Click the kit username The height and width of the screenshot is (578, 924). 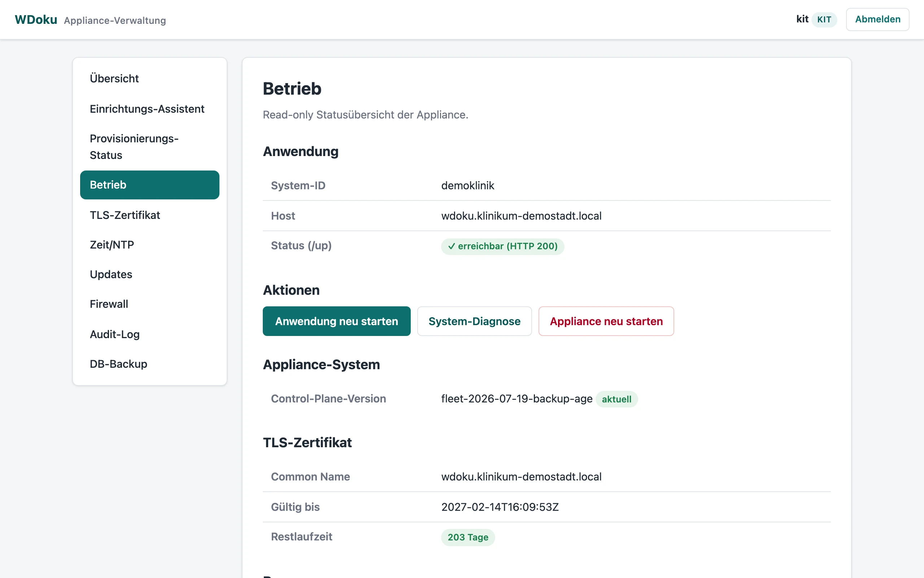click(x=802, y=19)
